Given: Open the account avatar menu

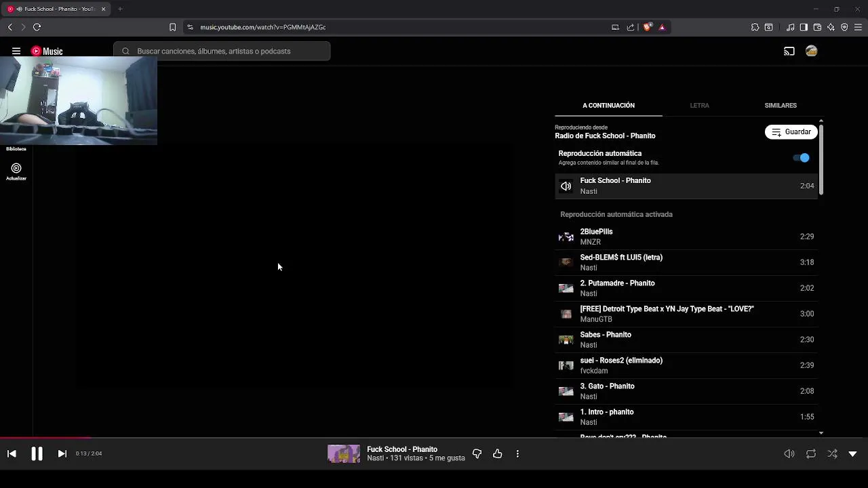Looking at the screenshot, I should [811, 51].
